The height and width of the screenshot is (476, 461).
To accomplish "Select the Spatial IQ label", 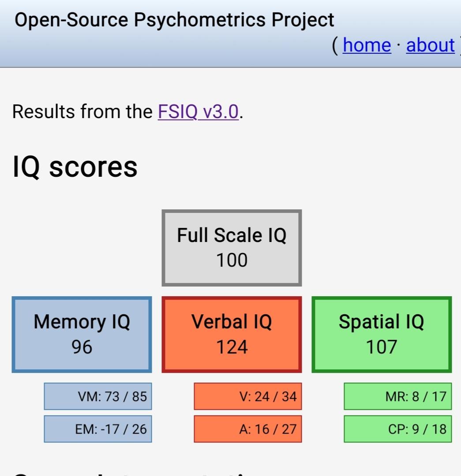I will [x=381, y=322].
